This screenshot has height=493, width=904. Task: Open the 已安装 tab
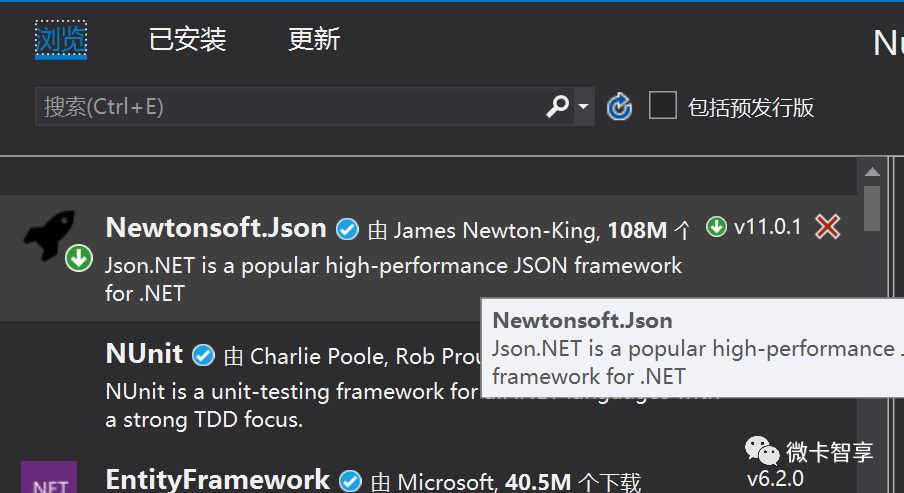tap(187, 40)
